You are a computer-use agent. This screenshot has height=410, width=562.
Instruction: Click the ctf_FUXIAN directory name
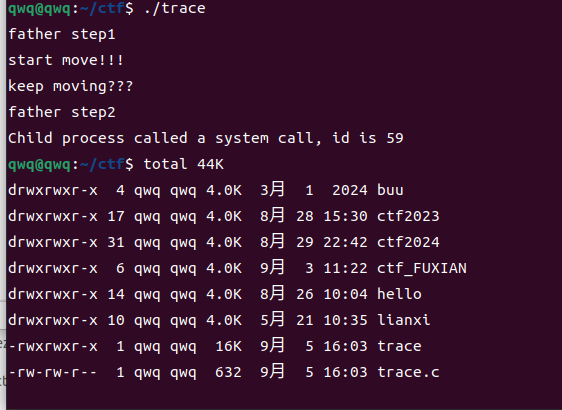tap(422, 268)
